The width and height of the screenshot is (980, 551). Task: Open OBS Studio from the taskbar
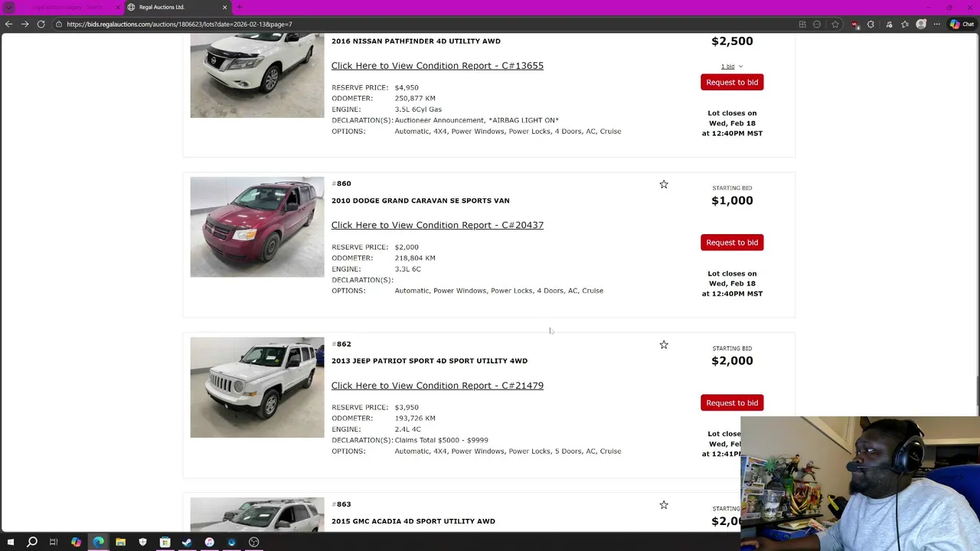pyautogui.click(x=253, y=542)
